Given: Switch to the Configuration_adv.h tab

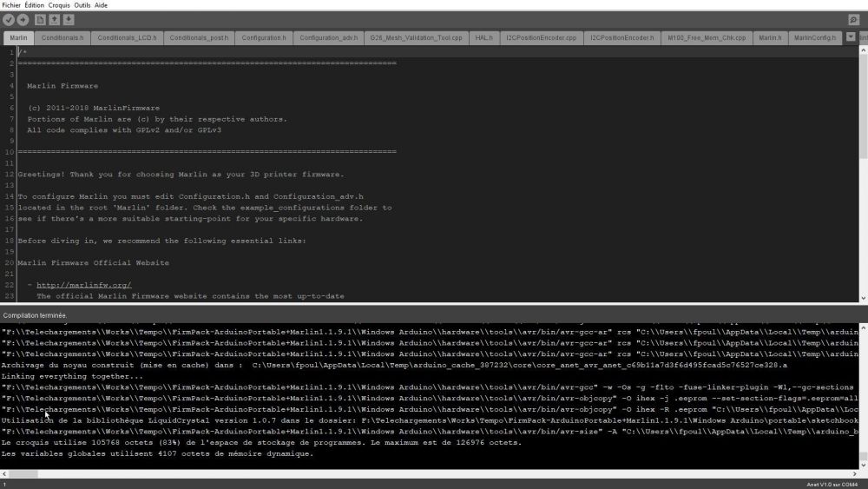Looking at the screenshot, I should pos(329,37).
